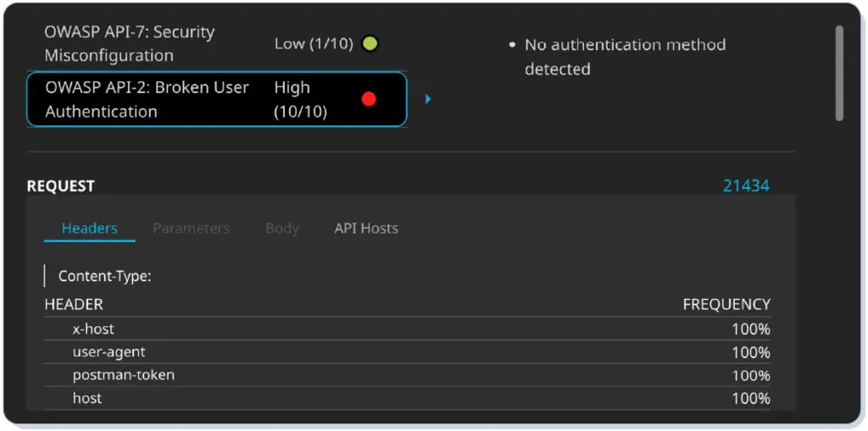Click the No authentication method detected text

click(625, 57)
